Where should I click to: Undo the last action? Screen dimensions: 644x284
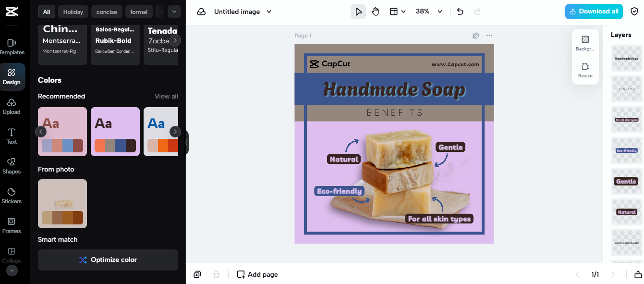point(460,12)
